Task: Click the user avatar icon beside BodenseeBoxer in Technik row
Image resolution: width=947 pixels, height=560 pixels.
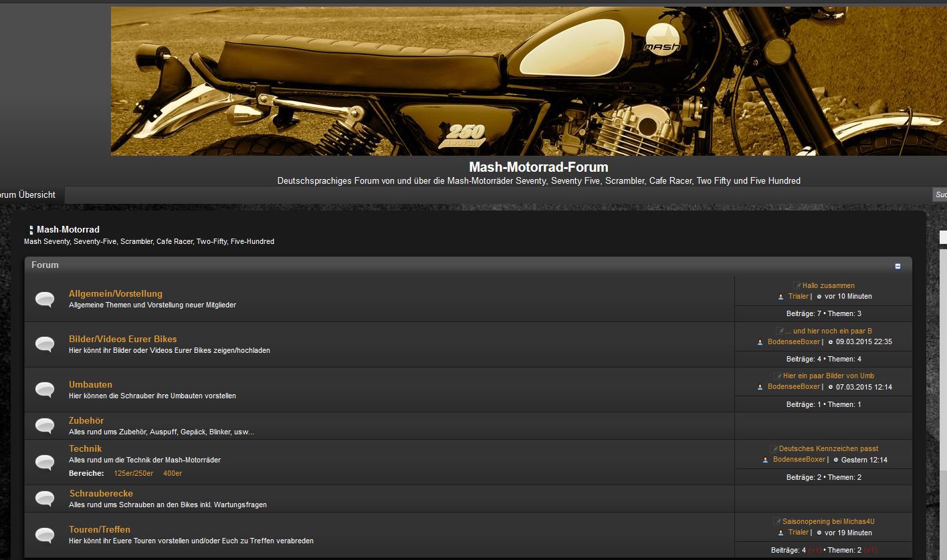Action: click(766, 460)
